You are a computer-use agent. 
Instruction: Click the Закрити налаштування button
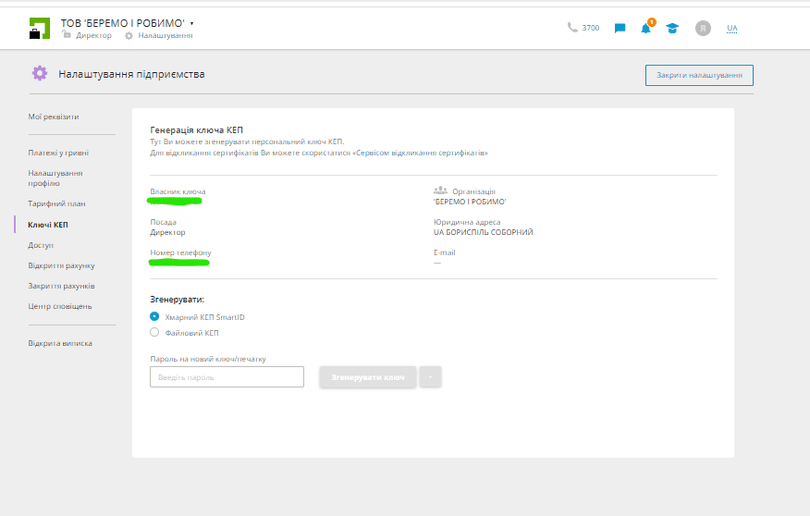698,75
